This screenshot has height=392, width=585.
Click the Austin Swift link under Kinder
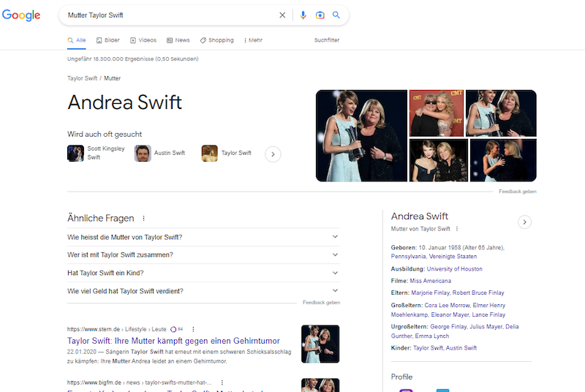point(461,347)
